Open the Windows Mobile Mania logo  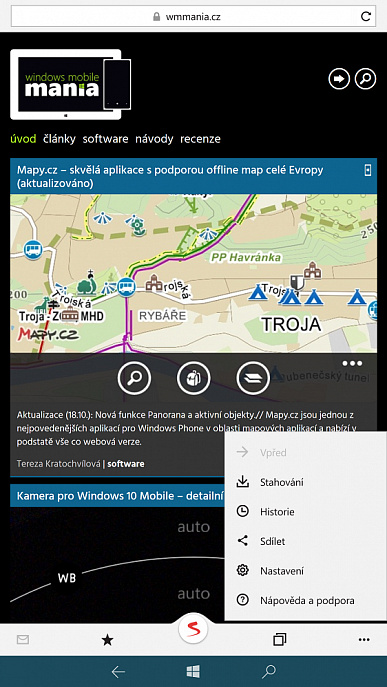click(71, 84)
